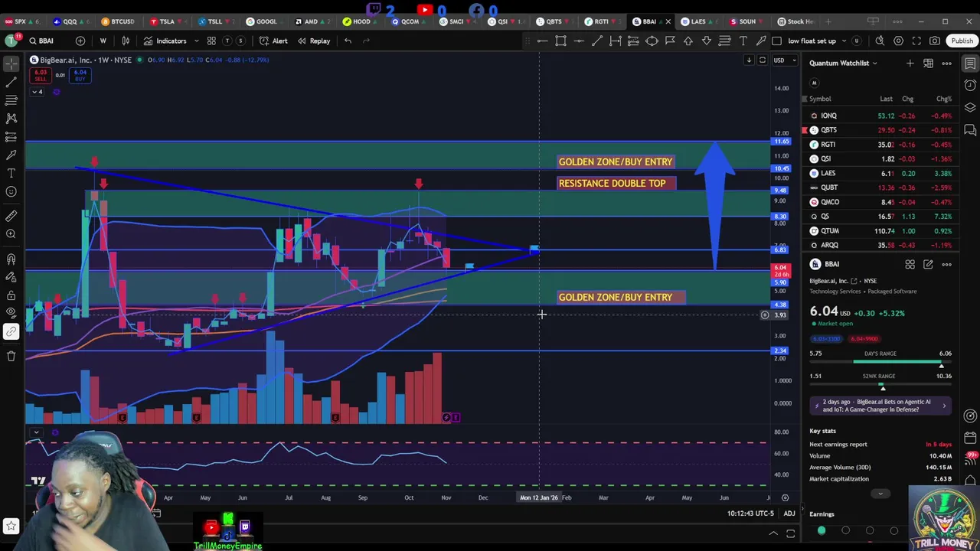The height and width of the screenshot is (551, 980).
Task: Open a new browser tab
Action: coord(828,21)
